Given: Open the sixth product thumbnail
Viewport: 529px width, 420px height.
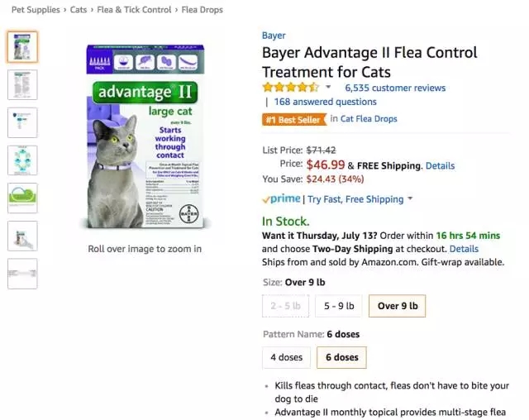Looking at the screenshot, I should (x=22, y=236).
